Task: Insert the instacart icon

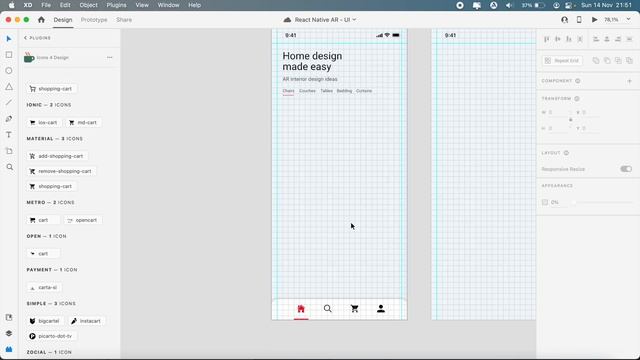Action: [86, 321]
